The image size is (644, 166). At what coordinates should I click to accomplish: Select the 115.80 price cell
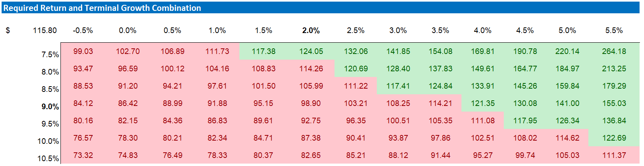(45, 31)
